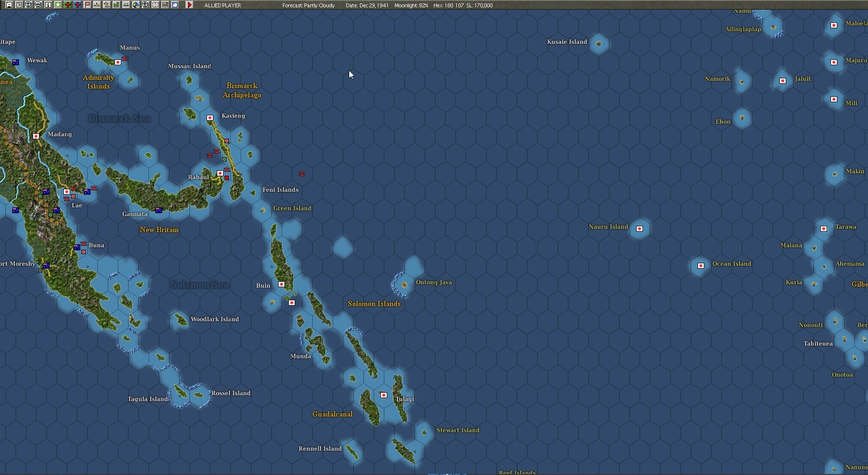Select the Japanese base marker at Tarawa
The height and width of the screenshot is (475, 868).
(824, 229)
